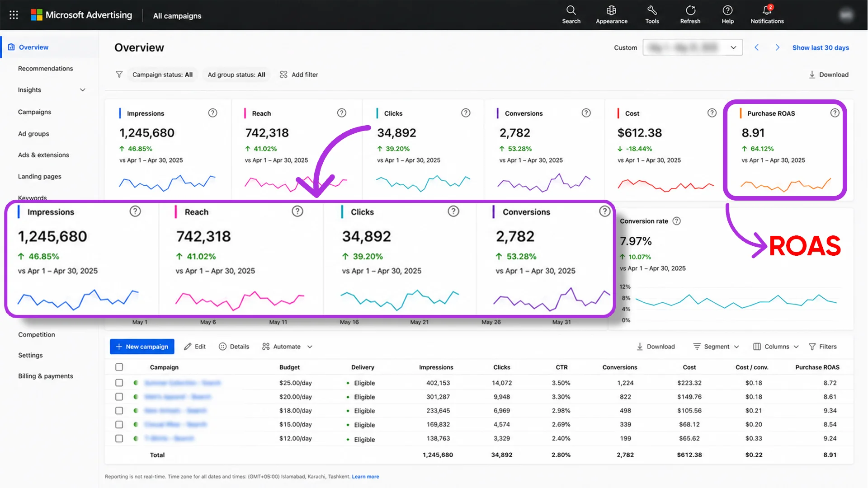
Task: Click the Search magnifier icon
Action: coord(571,10)
